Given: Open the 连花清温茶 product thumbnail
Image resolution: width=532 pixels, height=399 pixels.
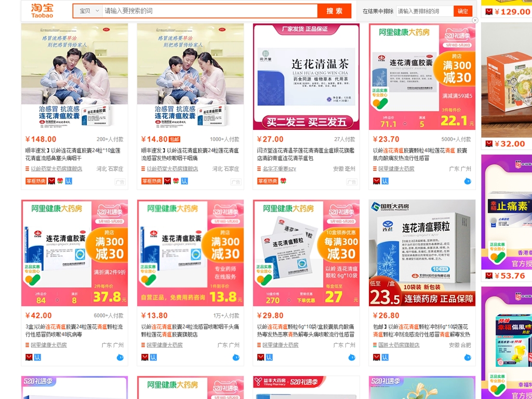Looking at the screenshot, I should (306, 77).
